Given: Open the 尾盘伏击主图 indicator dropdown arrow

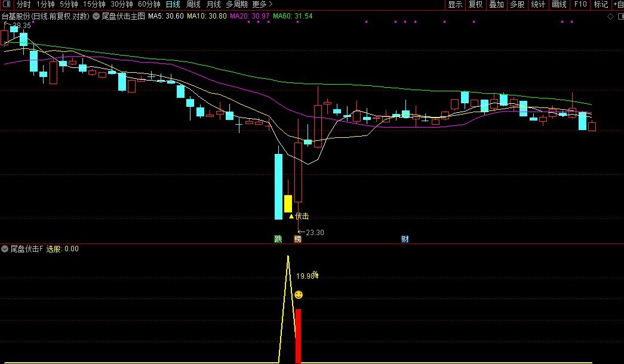Looking at the screenshot, I should coord(96,16).
